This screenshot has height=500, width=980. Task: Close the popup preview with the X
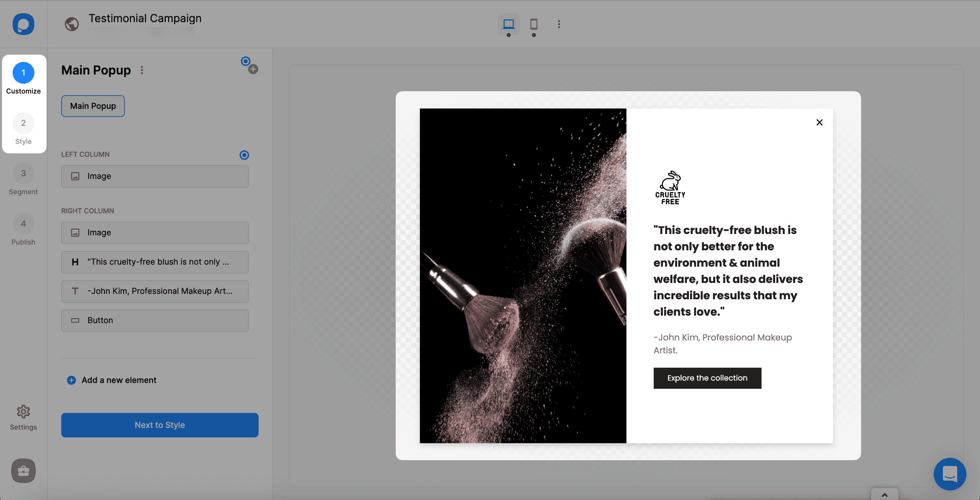(819, 122)
